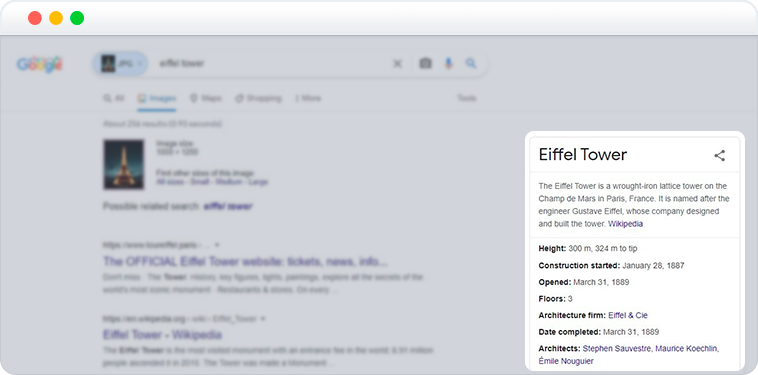Click the yellow minimize window button
Viewport: 758px width, 375px height.
click(x=56, y=18)
